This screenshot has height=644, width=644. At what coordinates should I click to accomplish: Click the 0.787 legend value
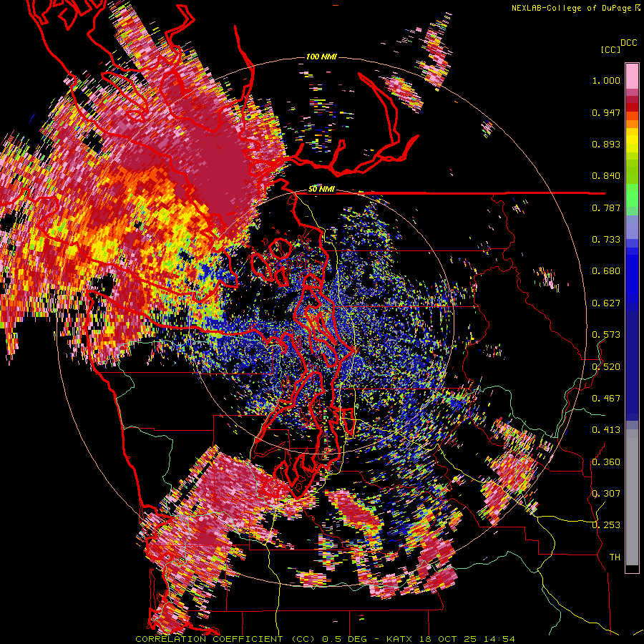(606, 208)
